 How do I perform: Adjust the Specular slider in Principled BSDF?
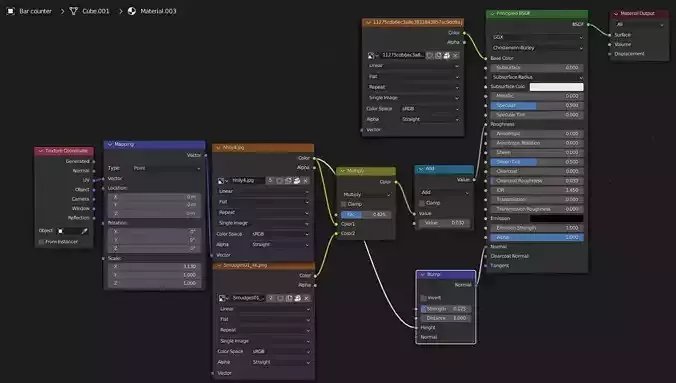pos(537,106)
